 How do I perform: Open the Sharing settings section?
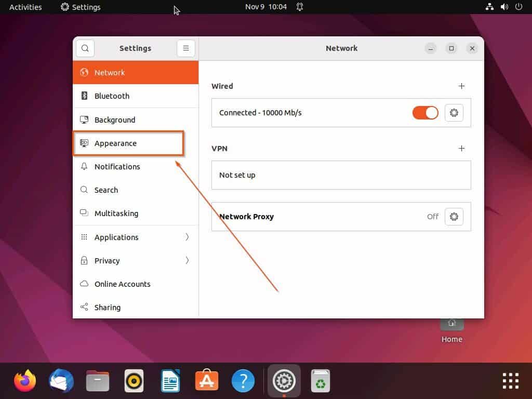(x=107, y=307)
